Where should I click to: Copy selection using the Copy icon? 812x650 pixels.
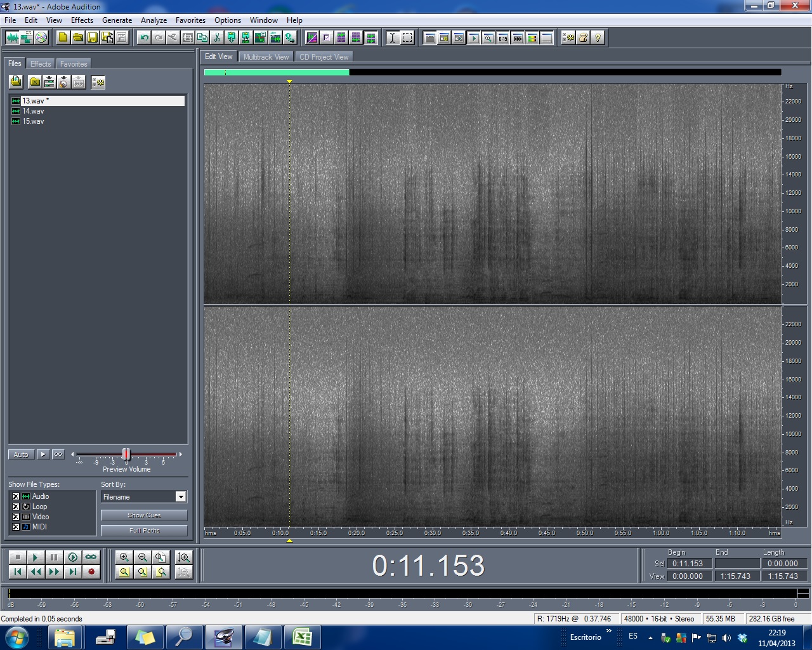tap(202, 37)
